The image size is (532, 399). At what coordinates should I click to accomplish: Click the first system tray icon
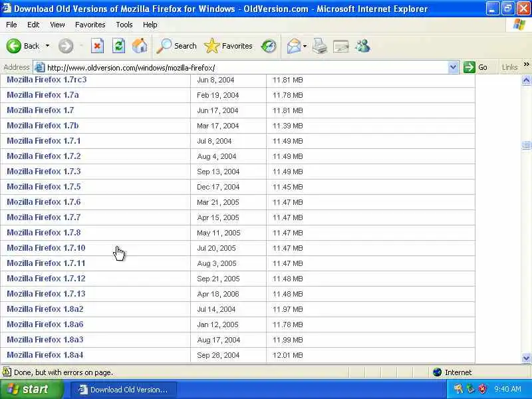tap(458, 389)
